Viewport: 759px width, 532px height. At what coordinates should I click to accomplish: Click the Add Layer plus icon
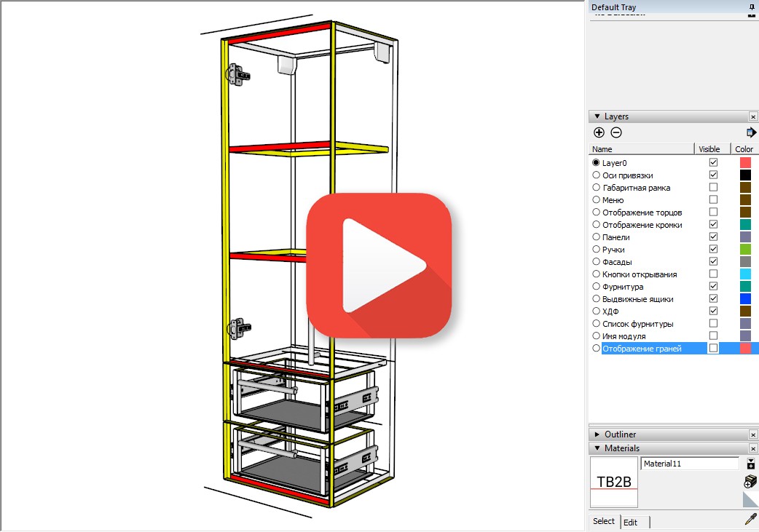coord(599,132)
